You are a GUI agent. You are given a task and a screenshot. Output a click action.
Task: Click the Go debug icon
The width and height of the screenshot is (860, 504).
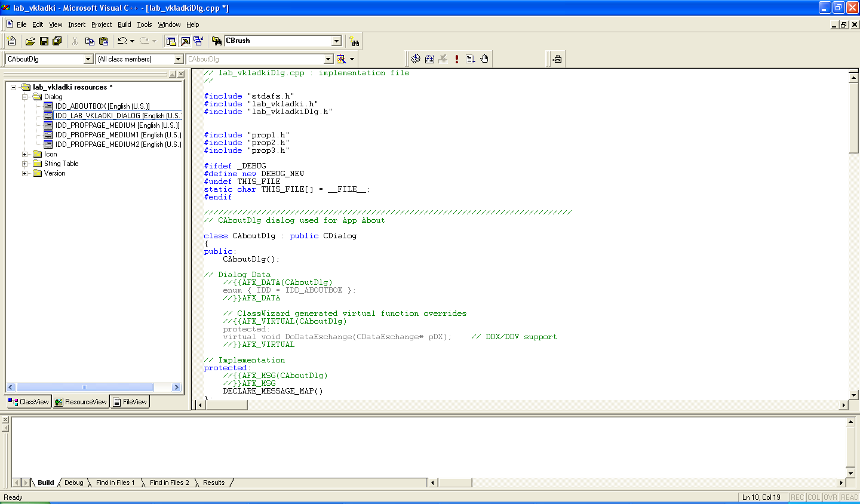click(x=471, y=59)
